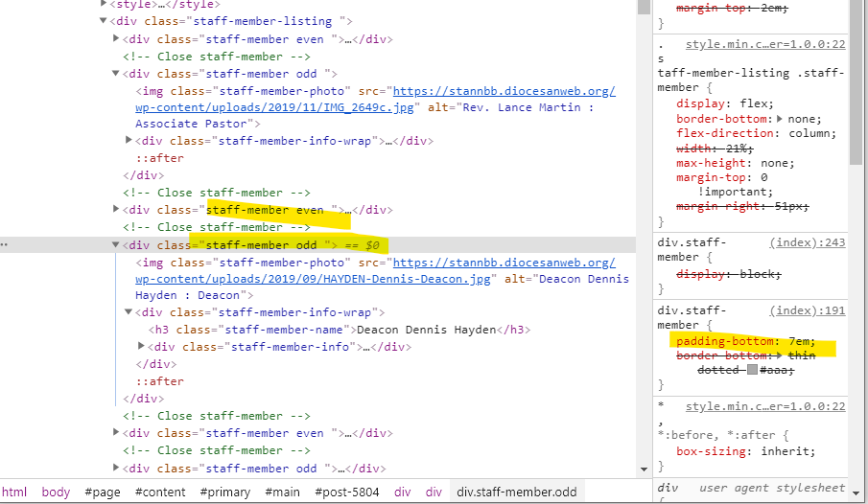Viewport: 868px width, 504px height.
Task: Click div.staff-member.odd breadcrumb item
Action: [517, 492]
